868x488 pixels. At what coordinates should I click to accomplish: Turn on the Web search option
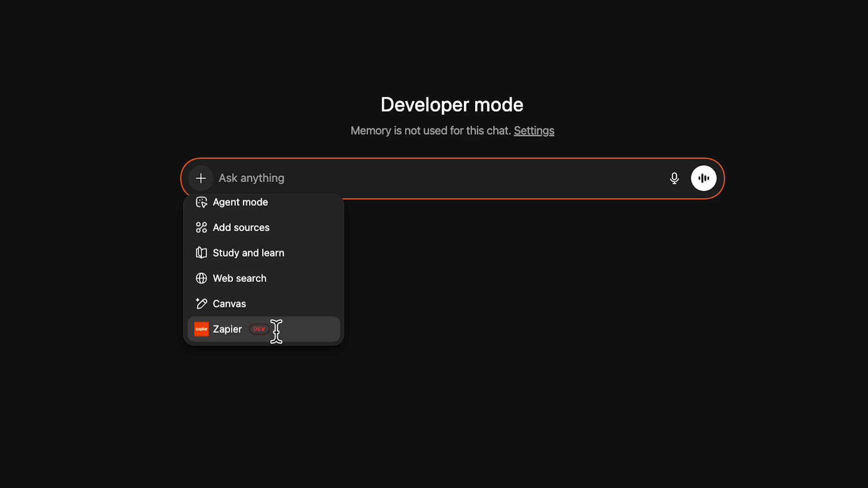(240, 278)
